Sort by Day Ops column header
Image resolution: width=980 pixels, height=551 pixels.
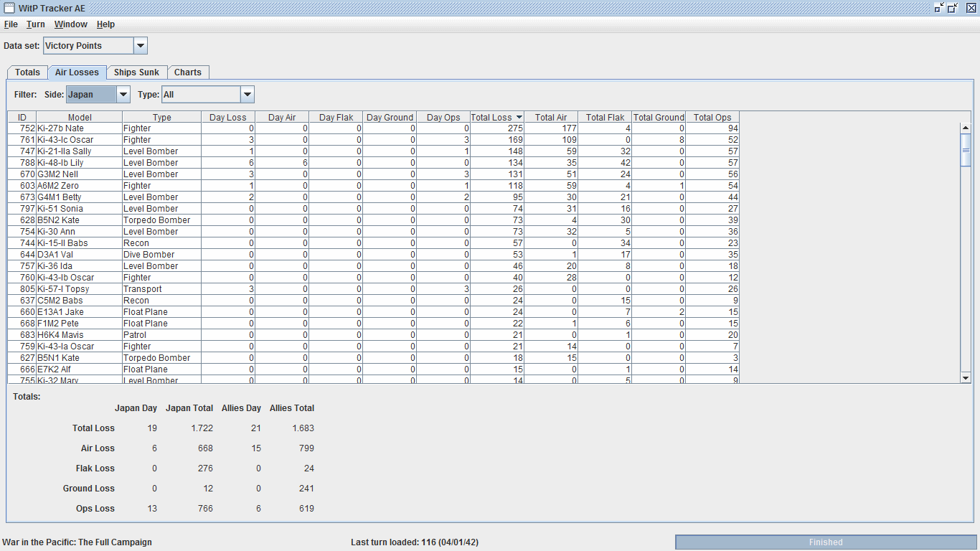tap(443, 118)
